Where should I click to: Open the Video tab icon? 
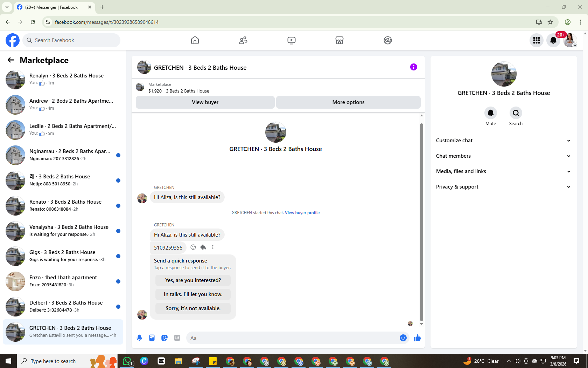pos(292,40)
